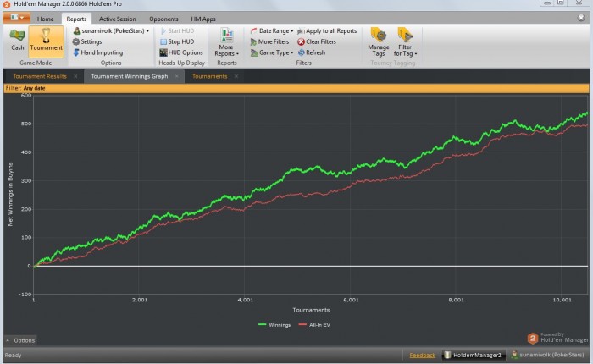Image resolution: width=593 pixels, height=364 pixels.
Task: Click Stop HUD
Action: 177,41
